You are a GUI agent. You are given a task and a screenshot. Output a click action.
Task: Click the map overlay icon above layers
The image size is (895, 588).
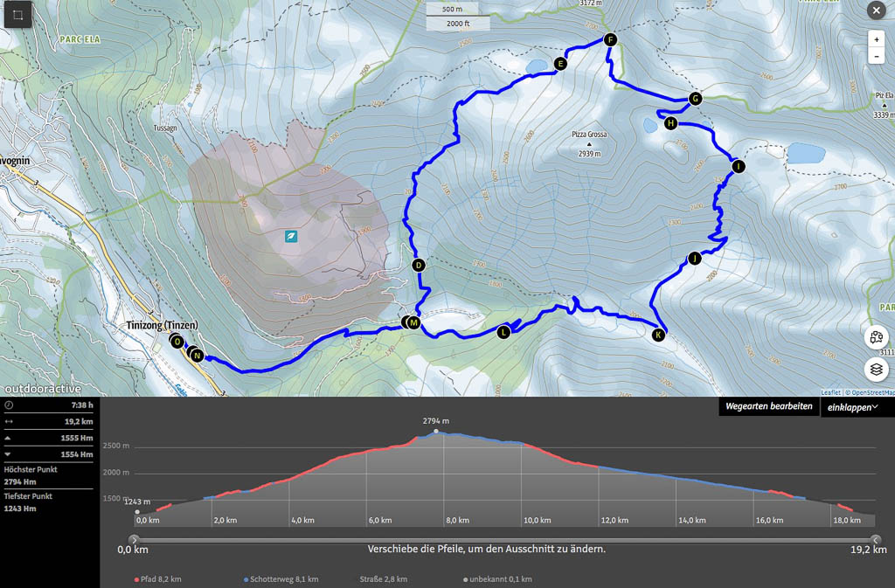[x=877, y=339]
